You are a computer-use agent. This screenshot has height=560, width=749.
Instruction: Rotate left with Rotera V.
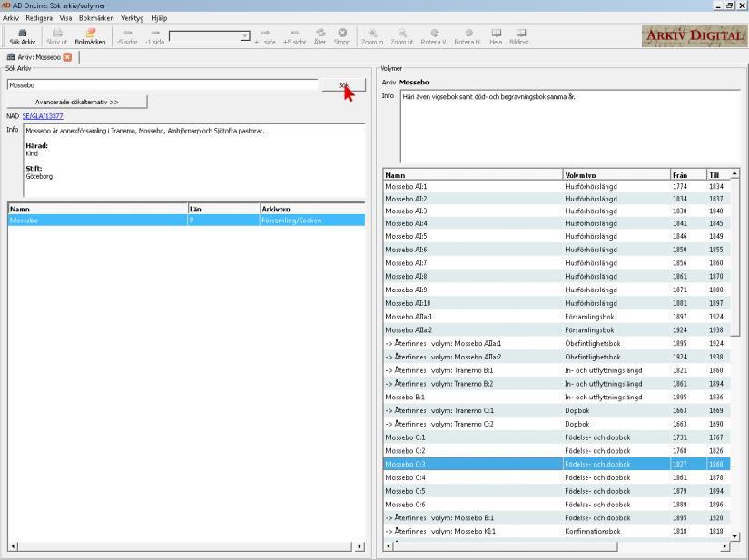[x=434, y=37]
